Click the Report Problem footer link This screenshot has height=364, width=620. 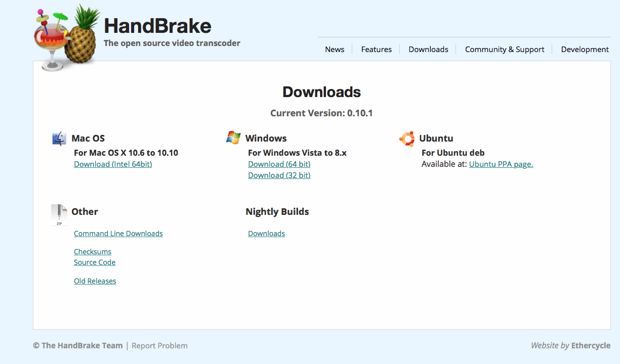[x=160, y=346]
